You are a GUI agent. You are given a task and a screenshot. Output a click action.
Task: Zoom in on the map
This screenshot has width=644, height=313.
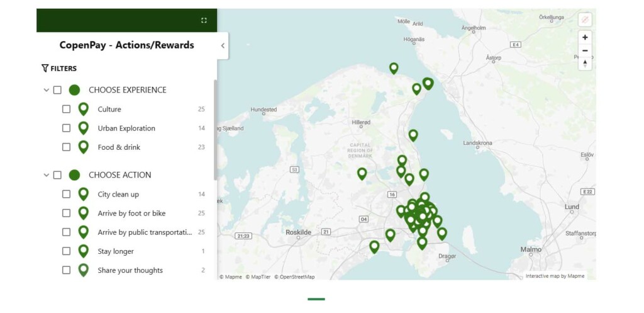[585, 37]
